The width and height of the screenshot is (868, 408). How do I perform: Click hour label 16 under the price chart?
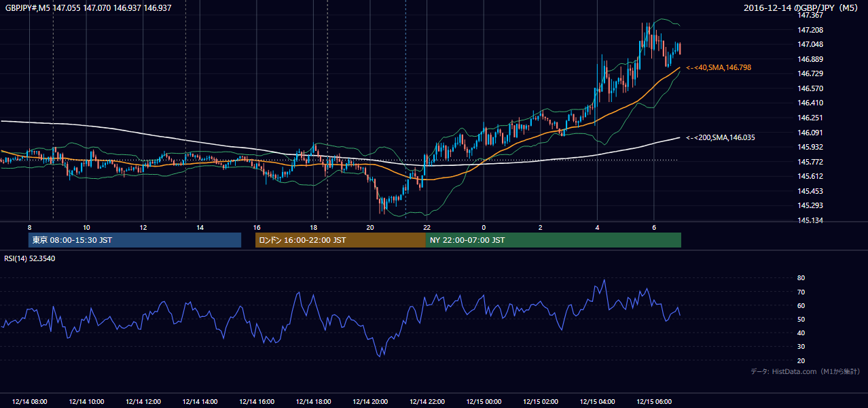(x=257, y=227)
